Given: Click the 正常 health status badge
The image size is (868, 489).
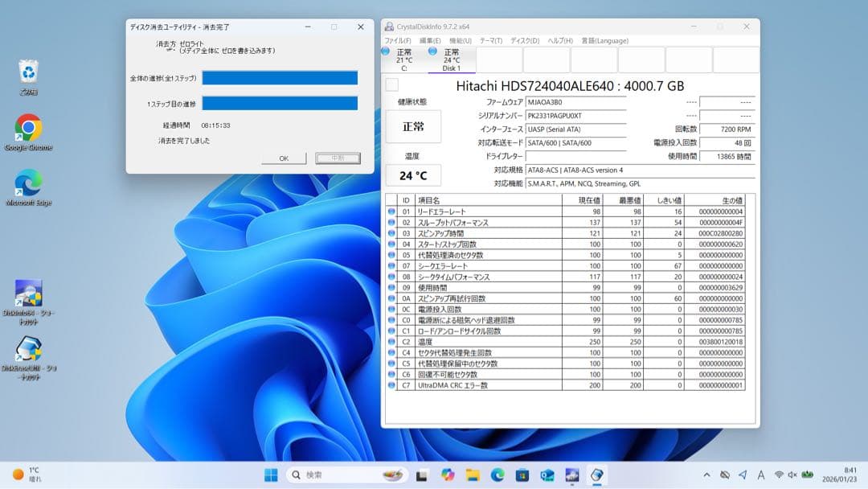Looking at the screenshot, I should click(412, 127).
